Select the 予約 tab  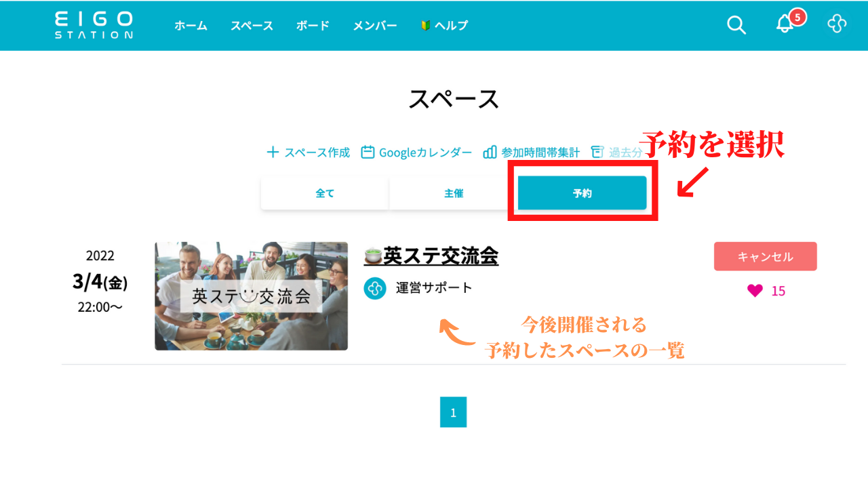click(582, 193)
